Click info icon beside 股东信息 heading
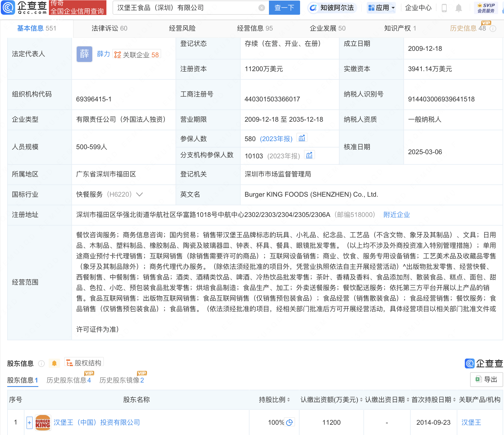This screenshot has width=504, height=435. (x=41, y=363)
